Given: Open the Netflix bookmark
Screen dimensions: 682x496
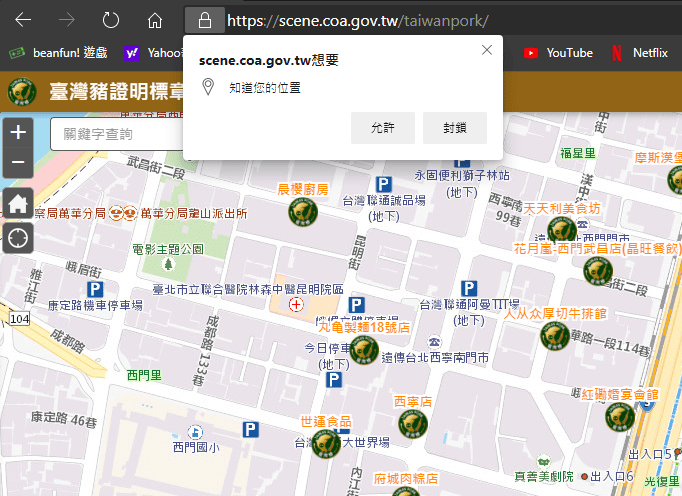Looking at the screenshot, I should pyautogui.click(x=640, y=53).
